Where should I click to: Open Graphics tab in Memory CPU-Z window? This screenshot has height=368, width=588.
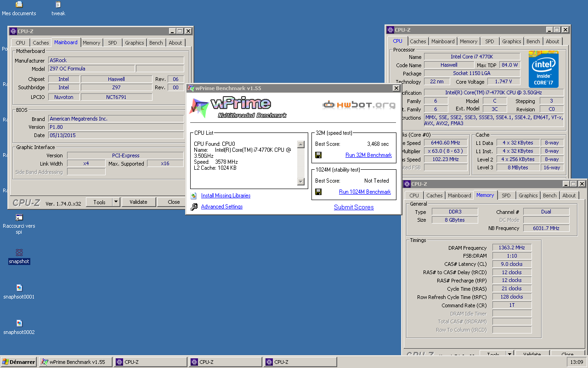(528, 195)
